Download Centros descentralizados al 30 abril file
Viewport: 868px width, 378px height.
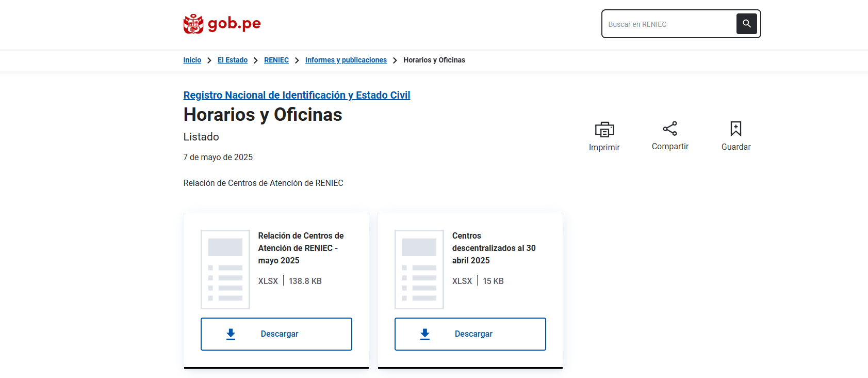pyautogui.click(x=470, y=334)
